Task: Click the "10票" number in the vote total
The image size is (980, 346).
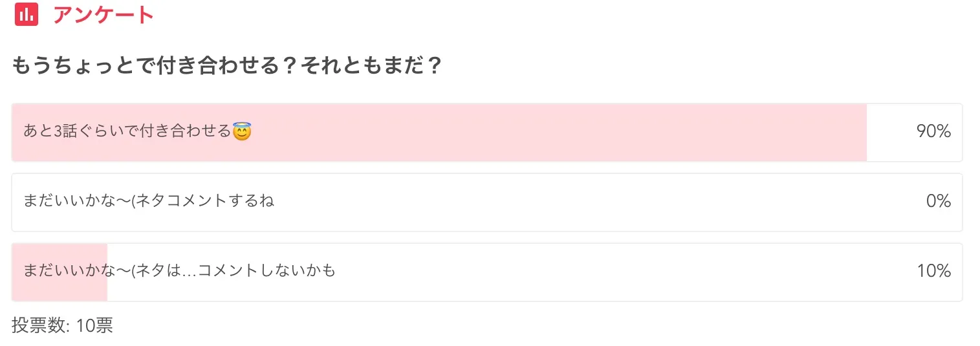Action: 94,325
